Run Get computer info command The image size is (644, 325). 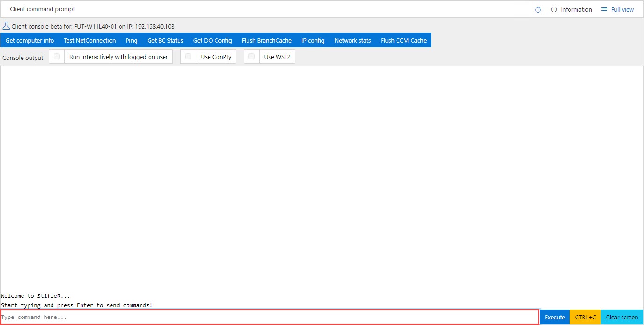click(x=30, y=40)
